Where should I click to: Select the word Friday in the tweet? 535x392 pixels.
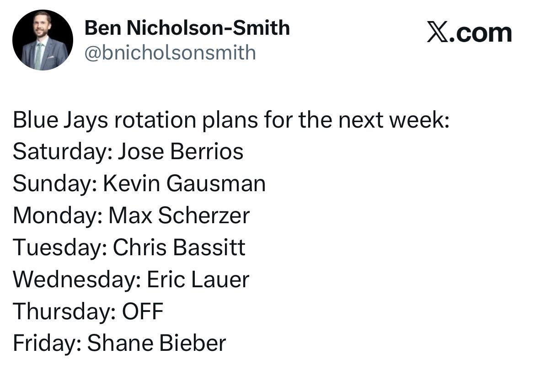point(45,343)
